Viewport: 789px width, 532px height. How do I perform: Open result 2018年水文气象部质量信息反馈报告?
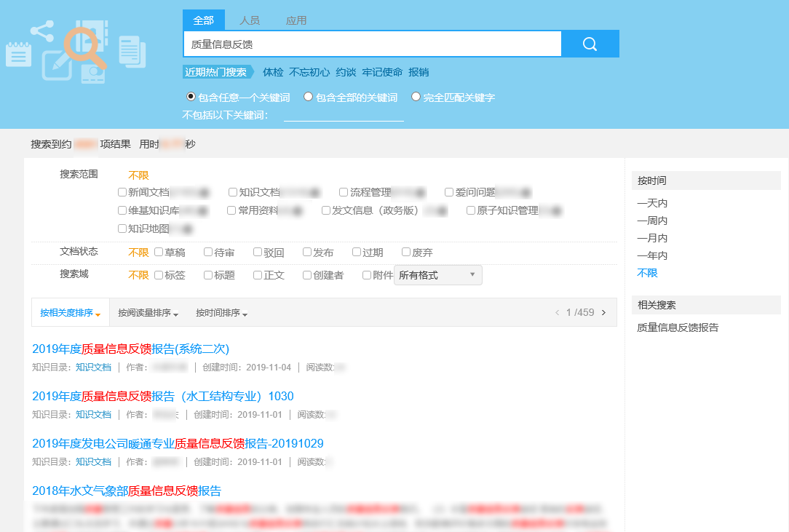coord(127,491)
